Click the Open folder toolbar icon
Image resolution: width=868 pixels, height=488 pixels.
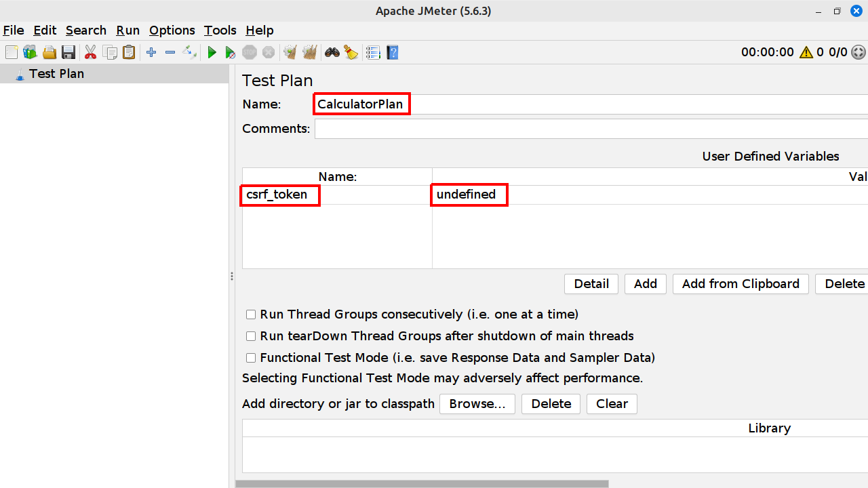[x=49, y=52]
